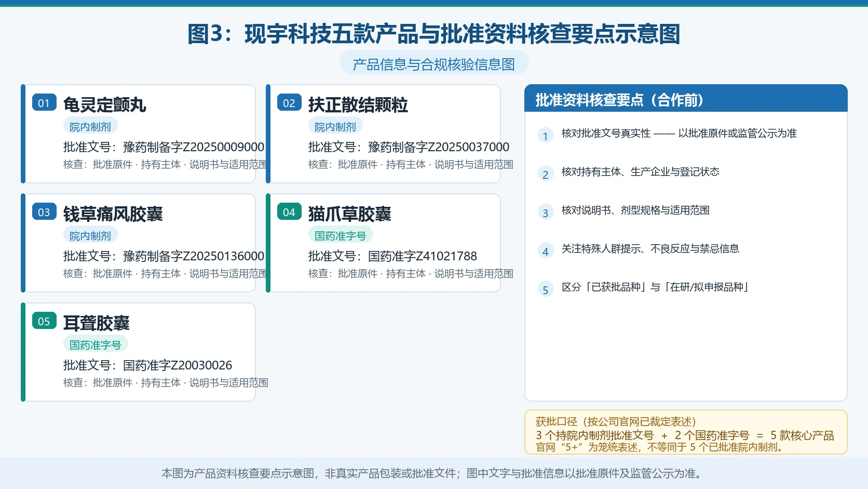Click the 03 badge beside 钱草痛风胶囊
This screenshot has width=868, height=489.
(x=44, y=212)
